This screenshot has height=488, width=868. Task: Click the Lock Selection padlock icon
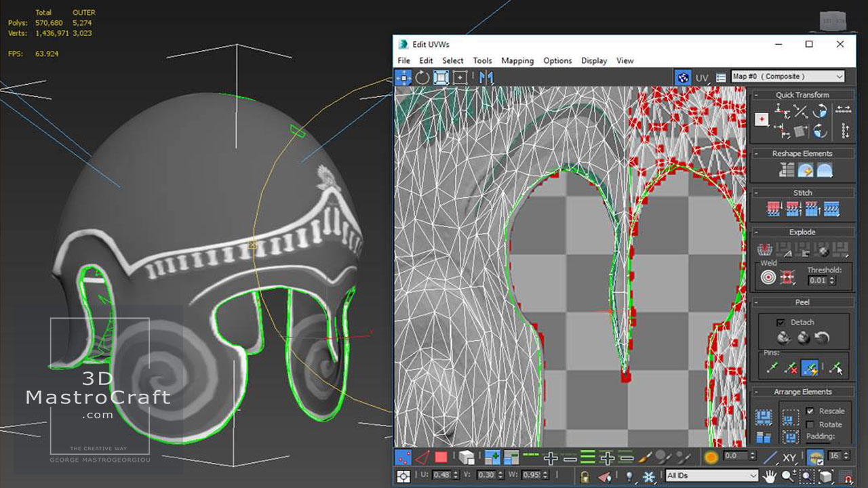pos(585,476)
